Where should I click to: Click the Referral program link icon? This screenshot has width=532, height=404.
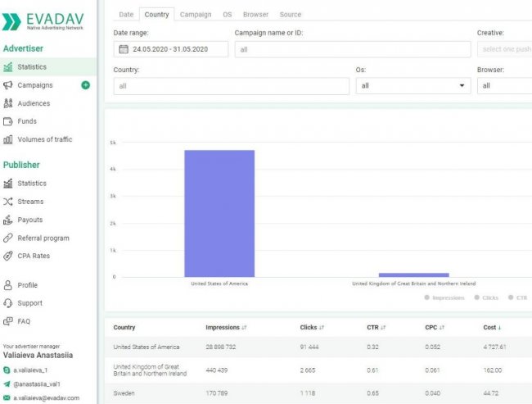point(8,238)
